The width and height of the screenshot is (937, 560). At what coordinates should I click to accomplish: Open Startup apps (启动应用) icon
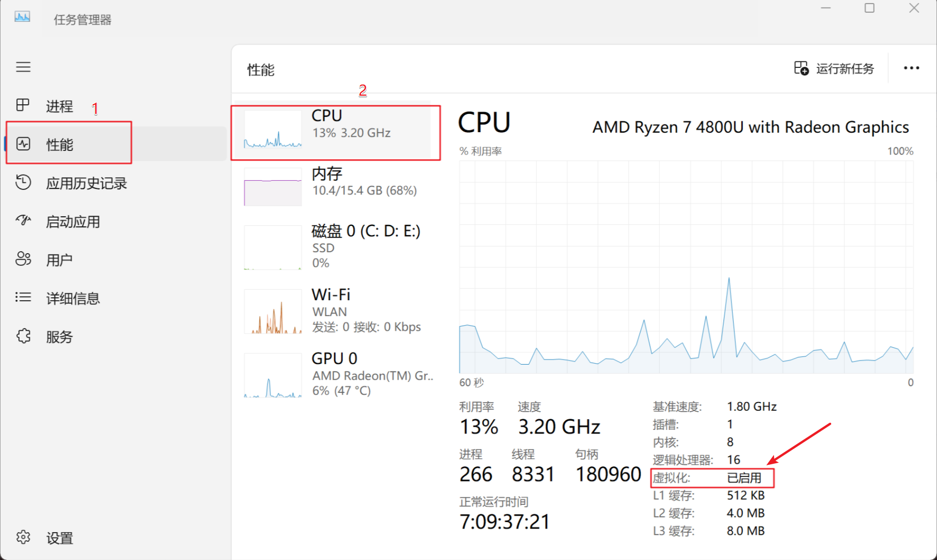pos(23,221)
